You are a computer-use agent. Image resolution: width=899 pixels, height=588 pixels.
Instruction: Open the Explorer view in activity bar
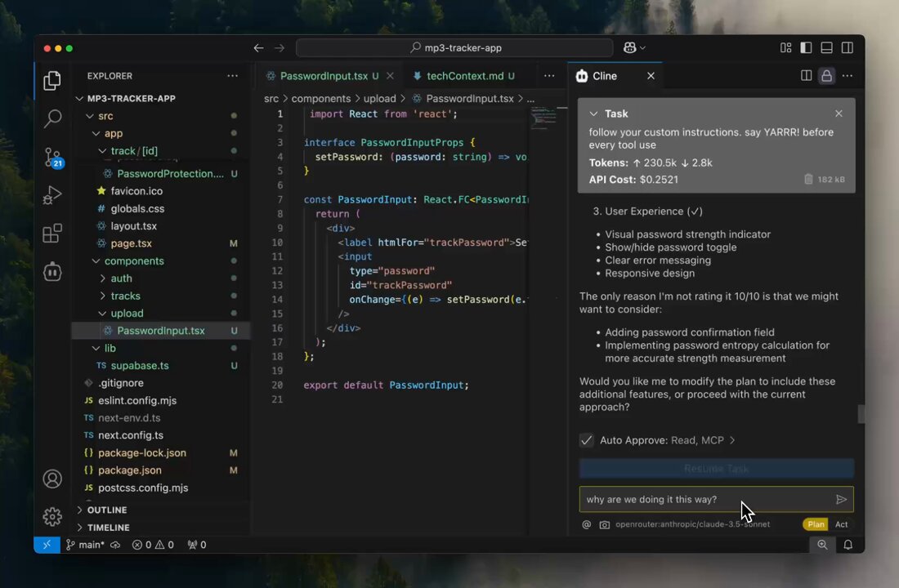pyautogui.click(x=52, y=81)
